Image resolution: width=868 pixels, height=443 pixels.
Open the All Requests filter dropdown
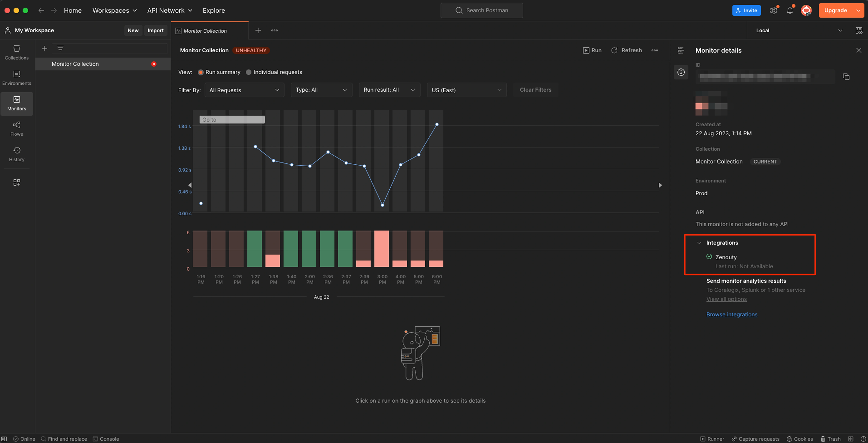pos(244,90)
